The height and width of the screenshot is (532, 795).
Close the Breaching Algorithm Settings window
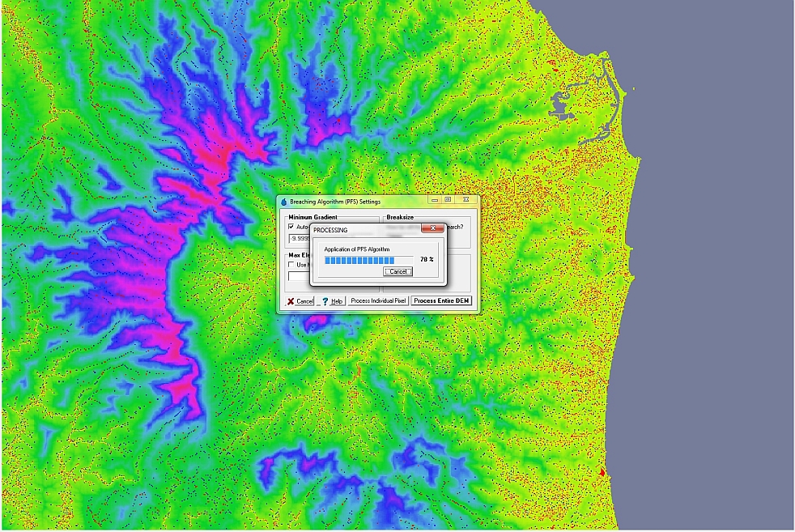point(466,201)
